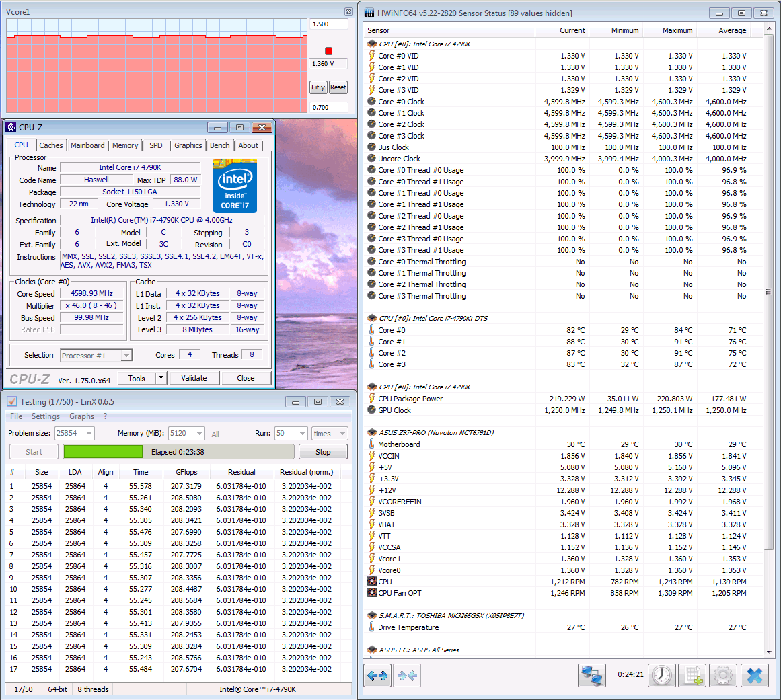The height and width of the screenshot is (700, 781).
Task: Click the clock reset timer icon in HWiNFO
Action: 661,676
